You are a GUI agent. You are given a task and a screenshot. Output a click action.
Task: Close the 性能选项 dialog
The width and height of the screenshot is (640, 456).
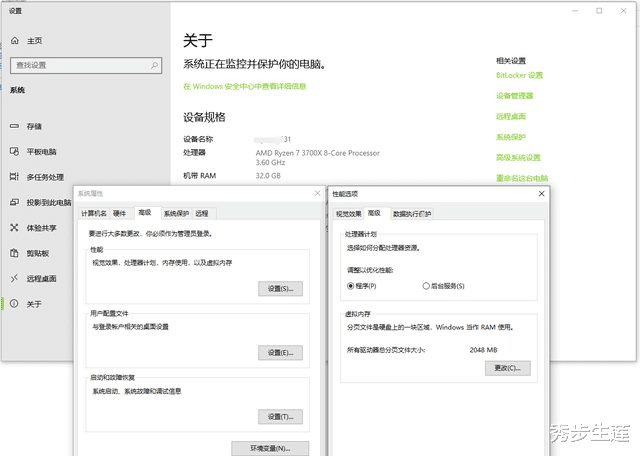coord(542,194)
